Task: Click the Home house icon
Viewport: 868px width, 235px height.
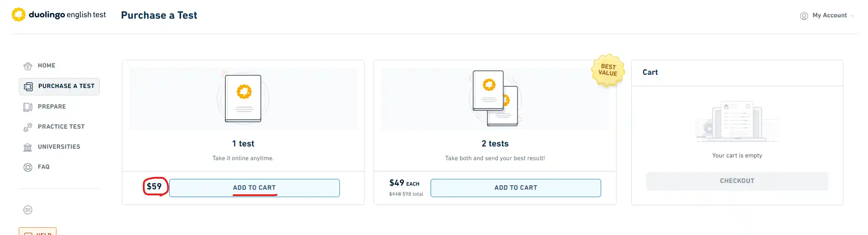Action: tap(28, 66)
